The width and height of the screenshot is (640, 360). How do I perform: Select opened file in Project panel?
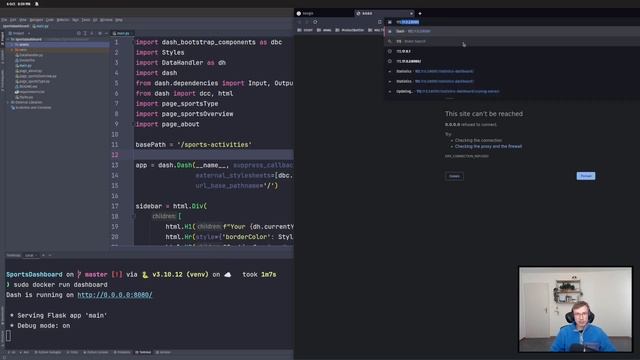[79, 33]
